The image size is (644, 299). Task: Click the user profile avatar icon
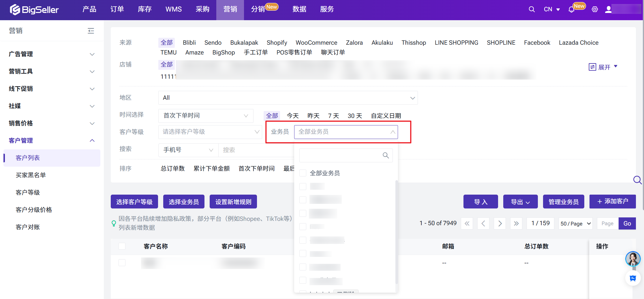pyautogui.click(x=608, y=10)
